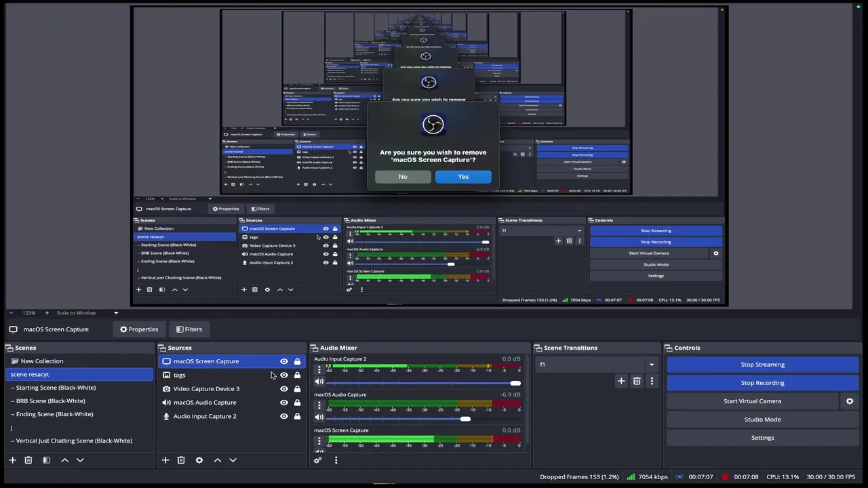Select 'Audio Input Capture 2' source row
Image resolution: width=868 pixels, height=488 pixels.
pos(232,416)
